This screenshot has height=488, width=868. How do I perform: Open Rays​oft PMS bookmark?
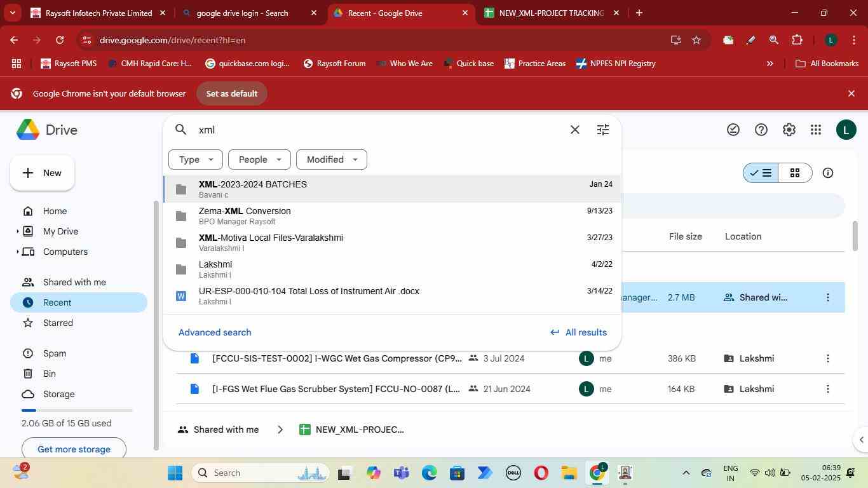[x=69, y=64]
